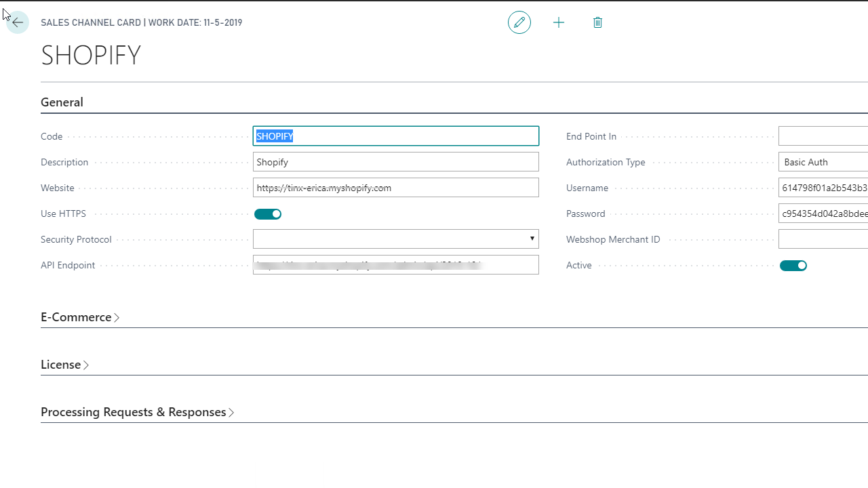Click the Sales Channel Card work date caption

[x=141, y=22]
